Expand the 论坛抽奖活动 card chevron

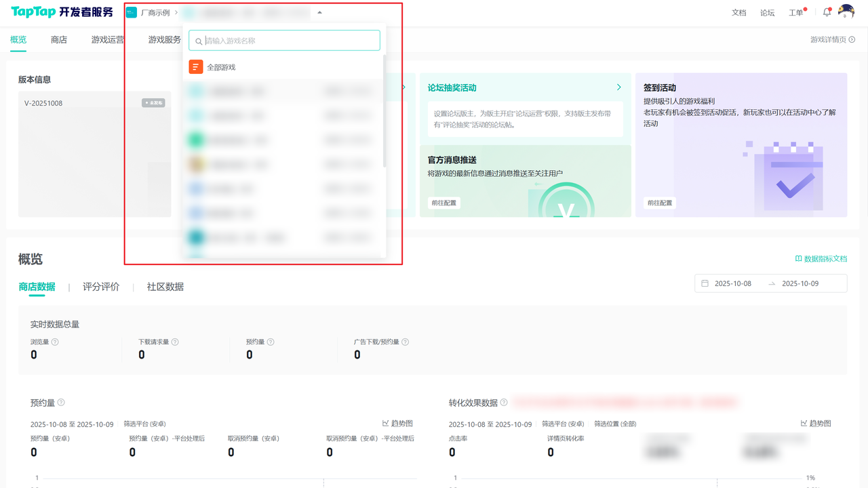coord(618,87)
